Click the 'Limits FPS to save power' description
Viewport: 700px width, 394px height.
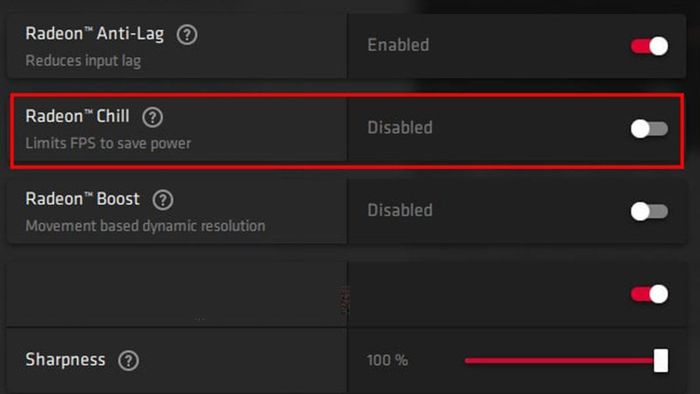pos(108,144)
